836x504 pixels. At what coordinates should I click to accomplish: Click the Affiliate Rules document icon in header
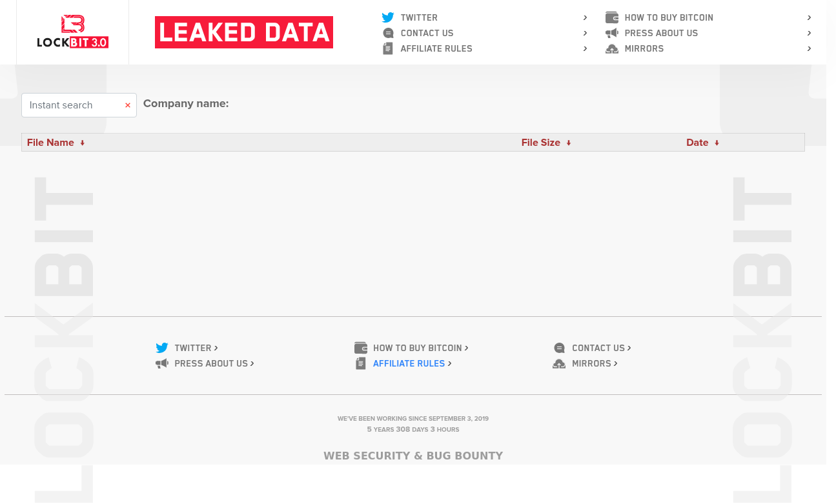click(387, 48)
